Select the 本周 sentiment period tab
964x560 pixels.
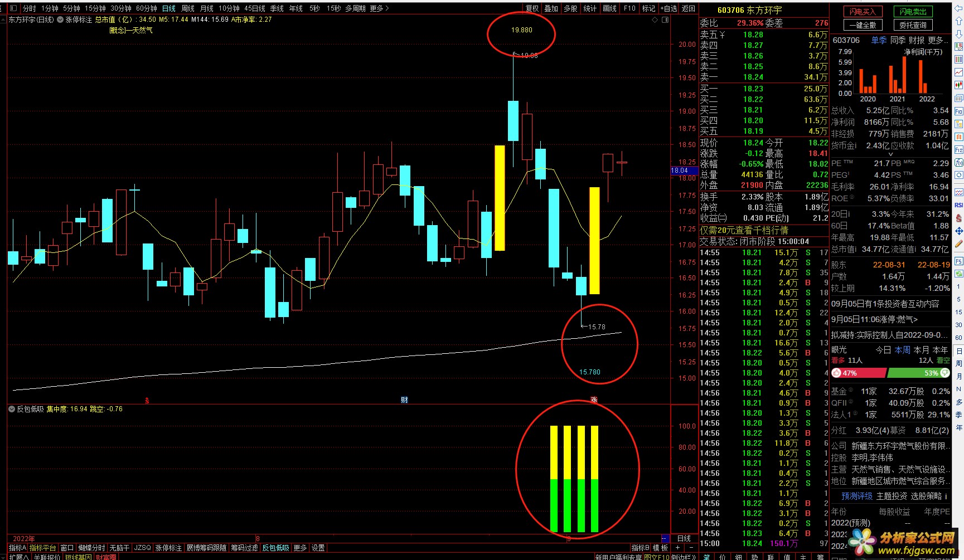coord(902,350)
